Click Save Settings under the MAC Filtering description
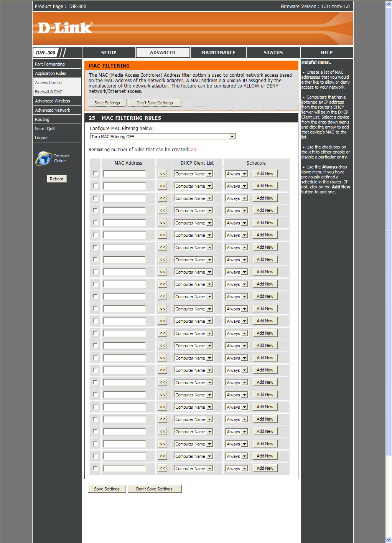The height and width of the screenshot is (543, 392). (x=107, y=103)
